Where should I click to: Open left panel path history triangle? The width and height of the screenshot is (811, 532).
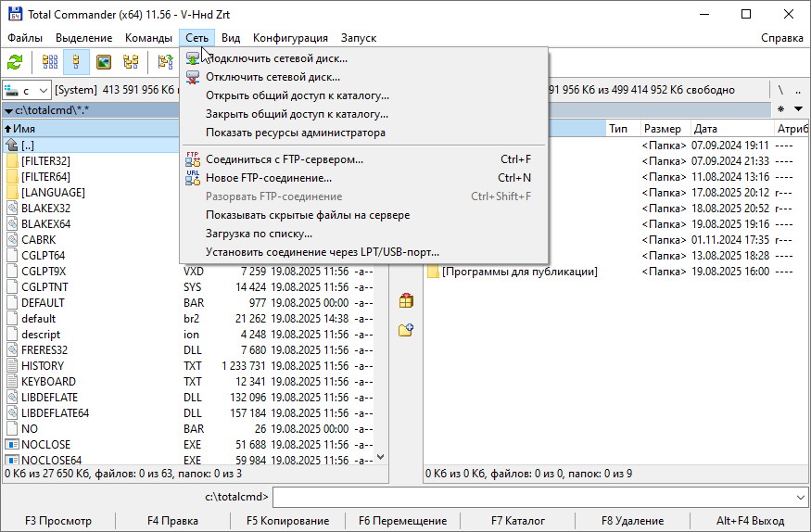8,111
